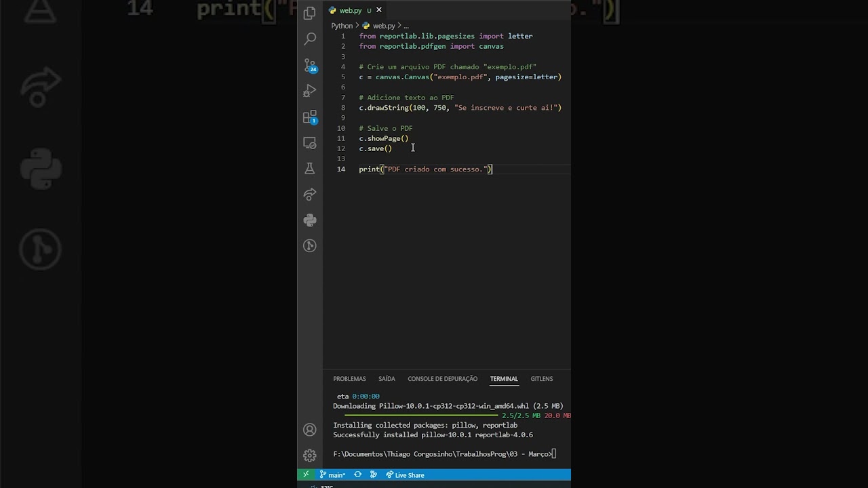Select the TERMINAL panel tab
Viewport: 868px width, 488px height.
(504, 379)
